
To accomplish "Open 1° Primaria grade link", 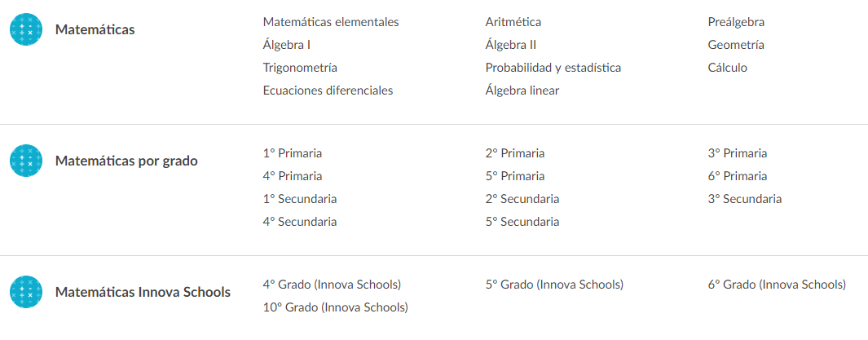I will tap(293, 153).
